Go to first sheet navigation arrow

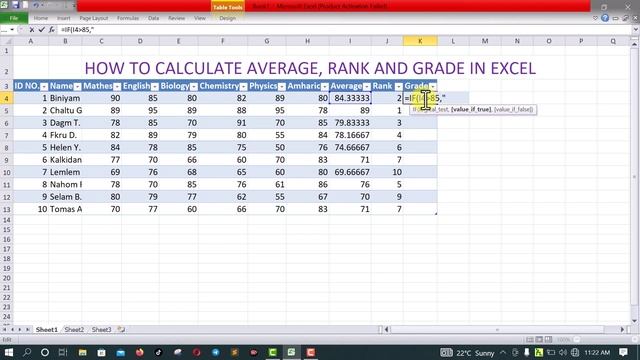click(5, 329)
